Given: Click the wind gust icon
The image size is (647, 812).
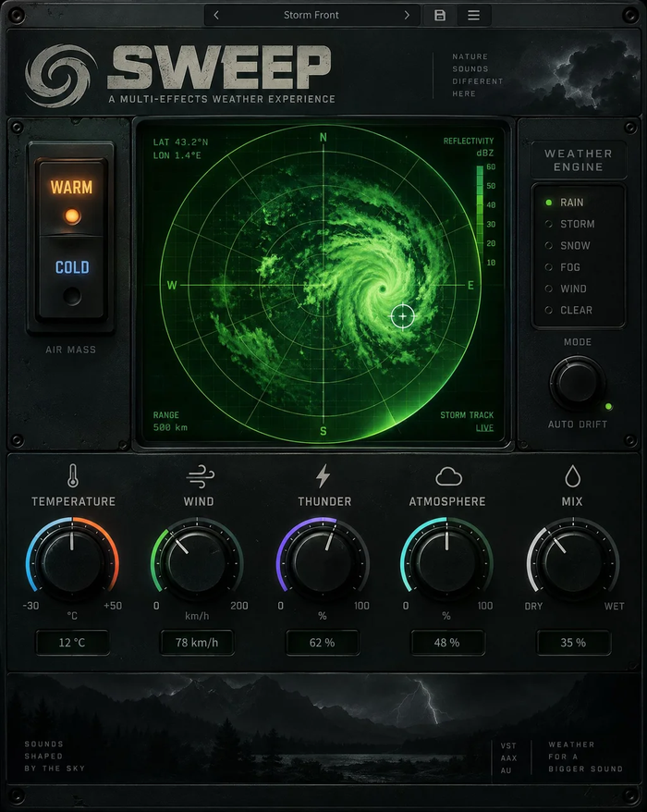Looking at the screenshot, I should point(201,476).
